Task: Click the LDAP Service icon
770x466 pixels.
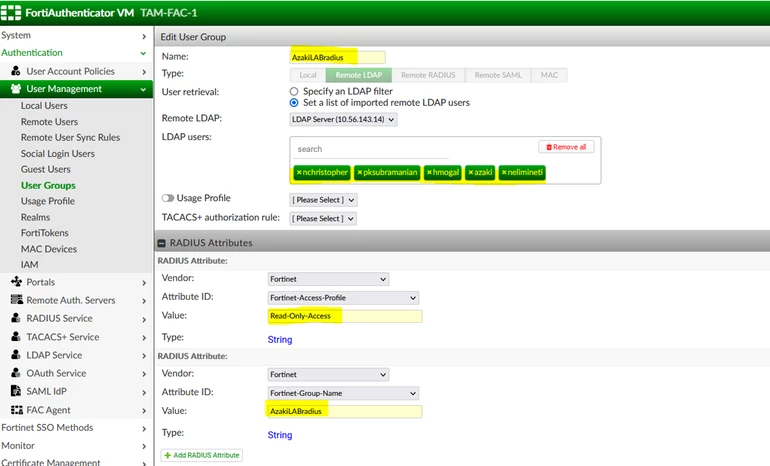Action: click(x=16, y=355)
